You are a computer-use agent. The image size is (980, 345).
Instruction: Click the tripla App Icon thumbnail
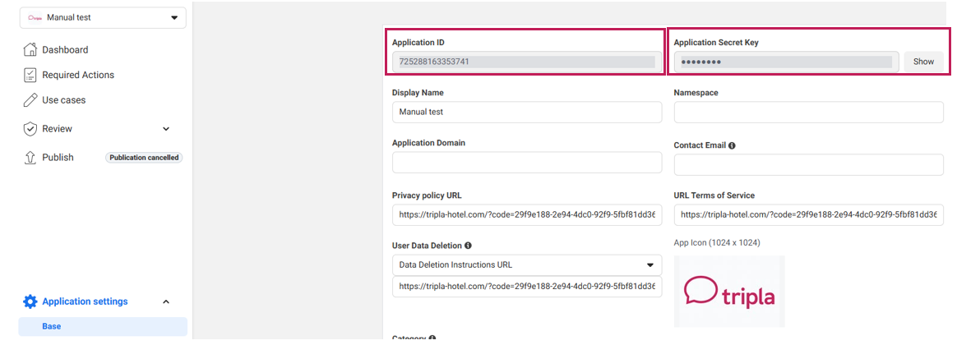click(729, 292)
